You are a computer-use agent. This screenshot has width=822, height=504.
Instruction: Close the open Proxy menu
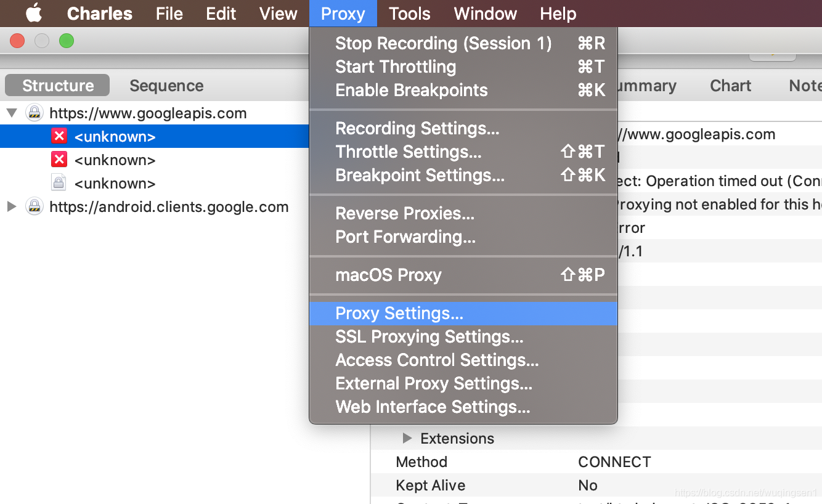click(x=343, y=14)
